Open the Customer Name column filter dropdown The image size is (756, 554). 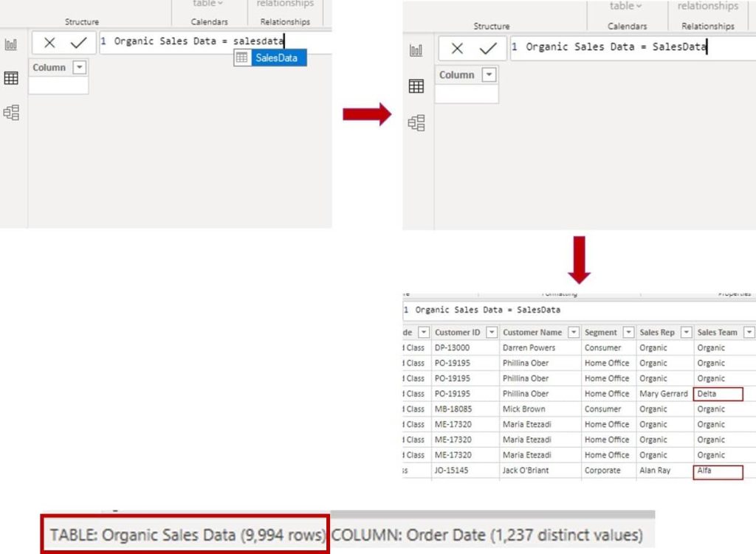point(573,333)
